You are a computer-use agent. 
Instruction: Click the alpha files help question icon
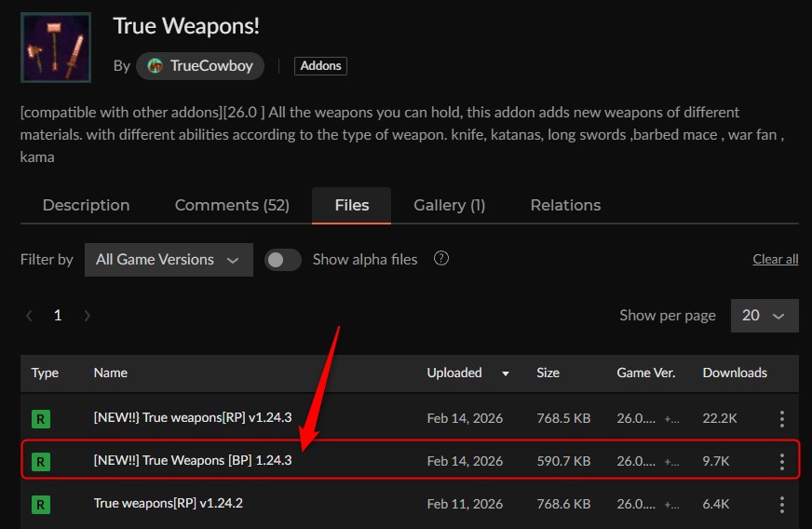click(x=441, y=259)
